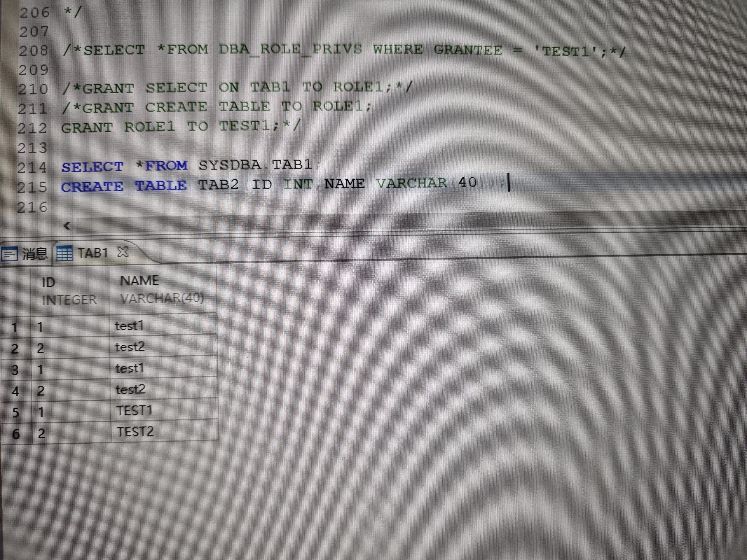Click the TAB1 table grid icon
Screen dimensions: 747x560
click(64, 253)
